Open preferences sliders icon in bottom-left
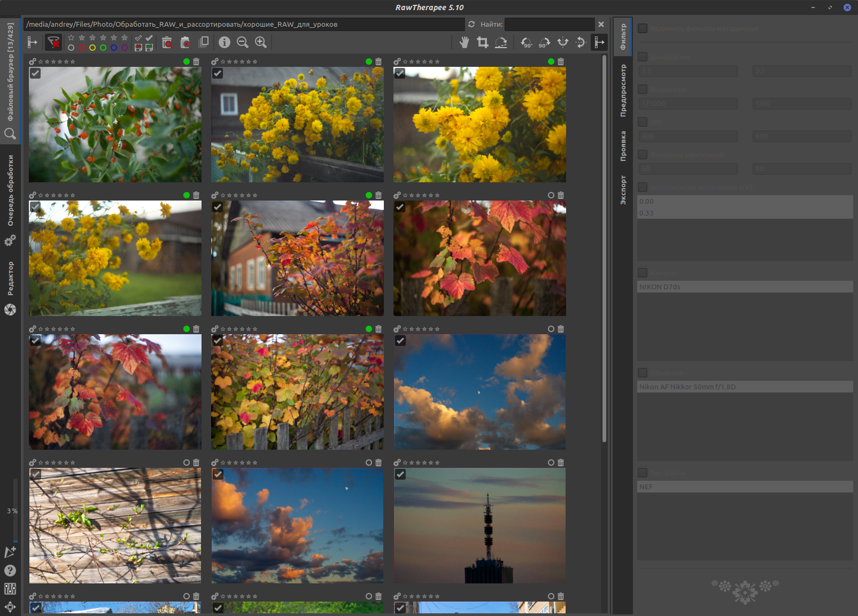 pyautogui.click(x=10, y=589)
